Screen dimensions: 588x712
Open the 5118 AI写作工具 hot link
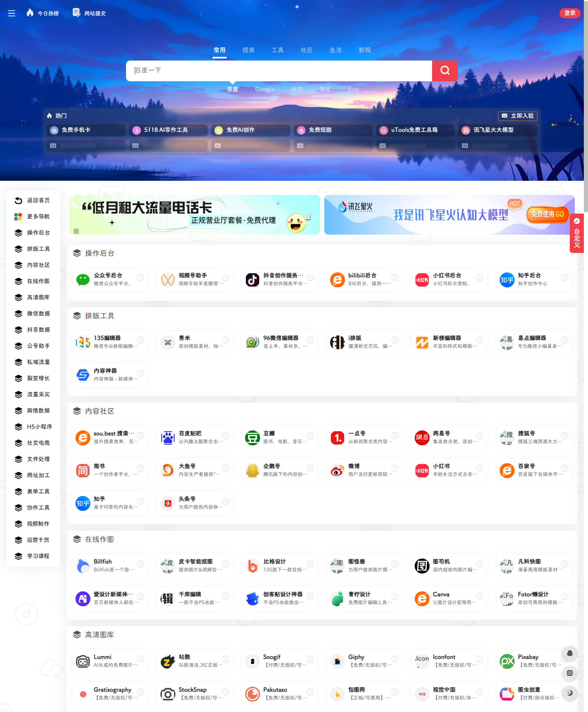(168, 130)
